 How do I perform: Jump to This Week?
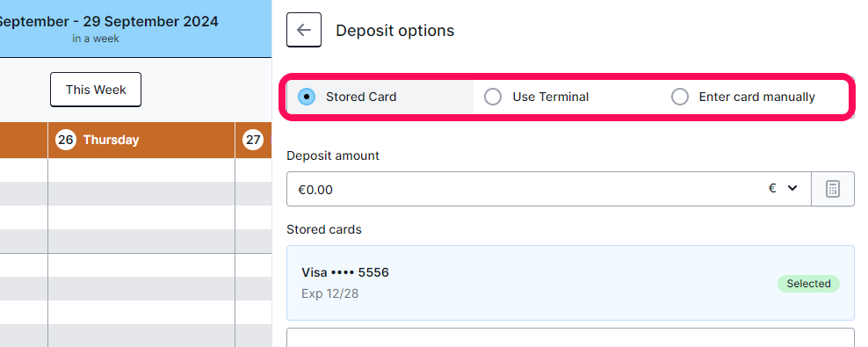pyautogui.click(x=96, y=90)
